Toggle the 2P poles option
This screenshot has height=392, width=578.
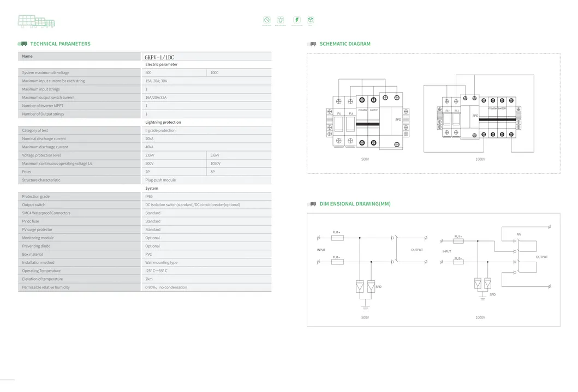click(146, 171)
